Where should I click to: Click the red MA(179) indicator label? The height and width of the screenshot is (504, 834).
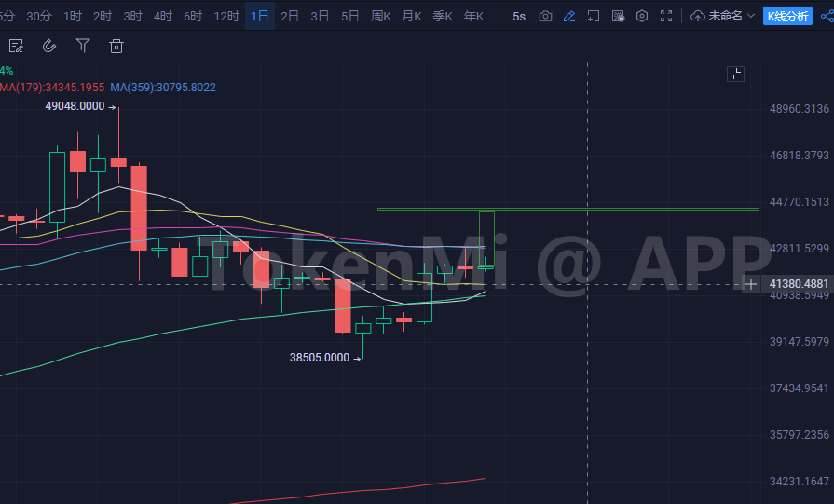coord(50,88)
